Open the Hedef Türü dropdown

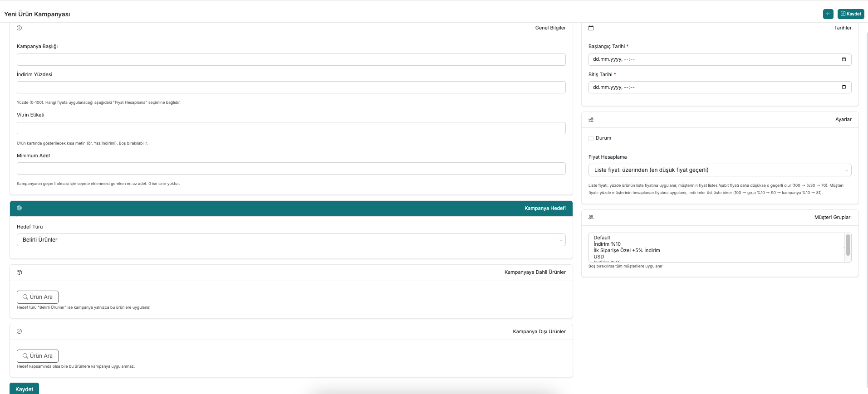[x=291, y=240]
